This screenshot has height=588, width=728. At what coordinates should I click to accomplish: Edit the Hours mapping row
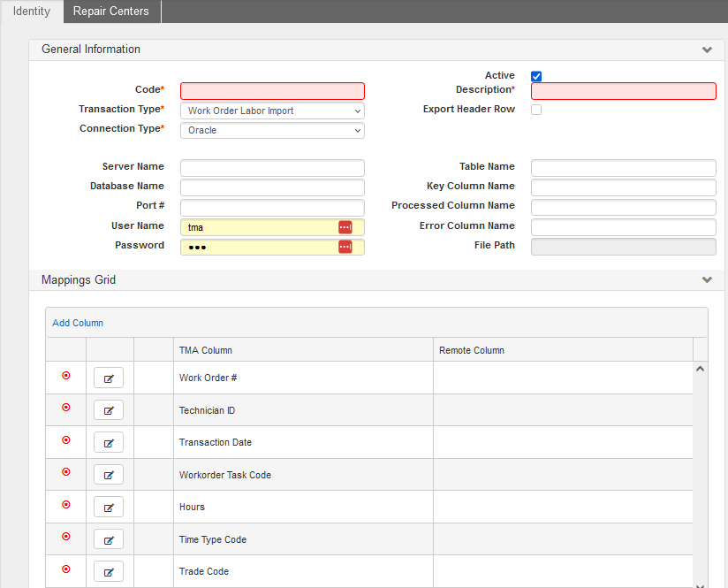[109, 507]
